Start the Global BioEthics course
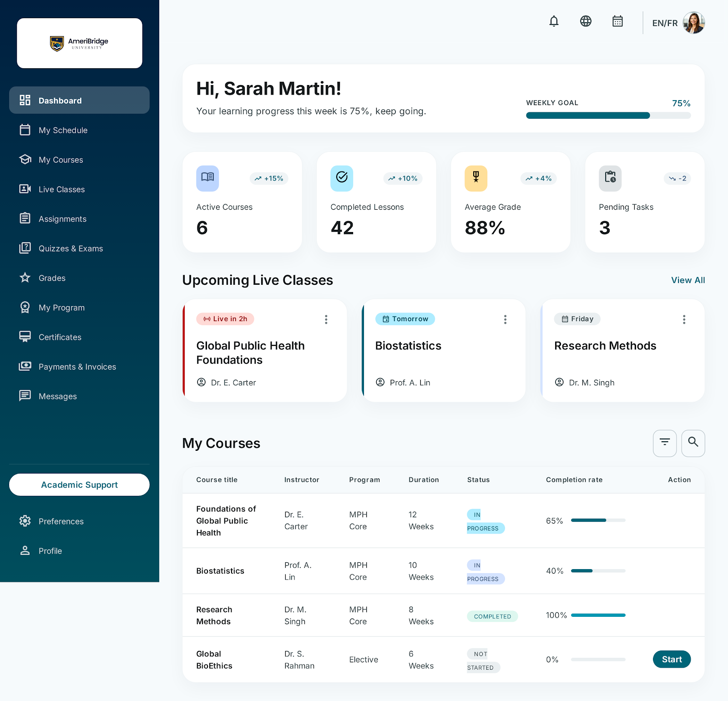Image resolution: width=728 pixels, height=701 pixels. point(672,659)
